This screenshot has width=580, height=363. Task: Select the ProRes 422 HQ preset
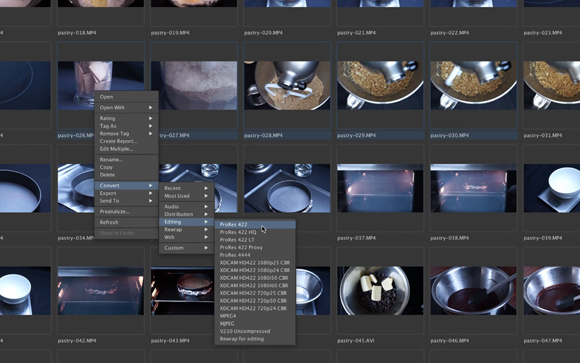(x=255, y=232)
